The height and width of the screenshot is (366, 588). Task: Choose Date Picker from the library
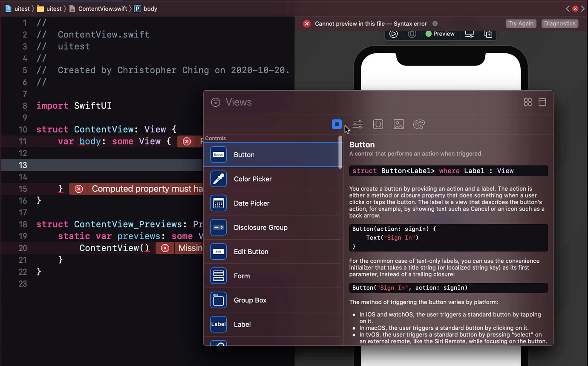click(251, 203)
